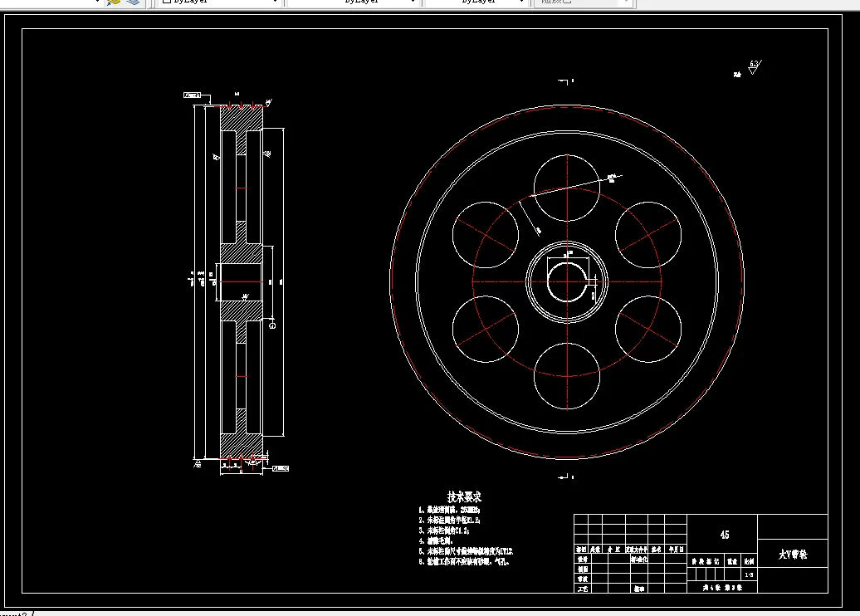Select the 重量 label cell
The width and height of the screenshot is (860, 616).
[732, 561]
